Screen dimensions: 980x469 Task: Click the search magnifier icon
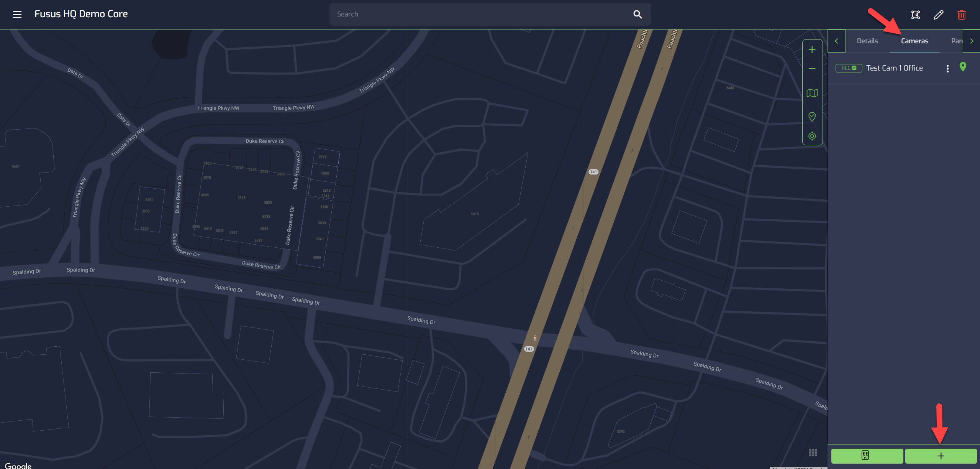pyautogui.click(x=637, y=14)
